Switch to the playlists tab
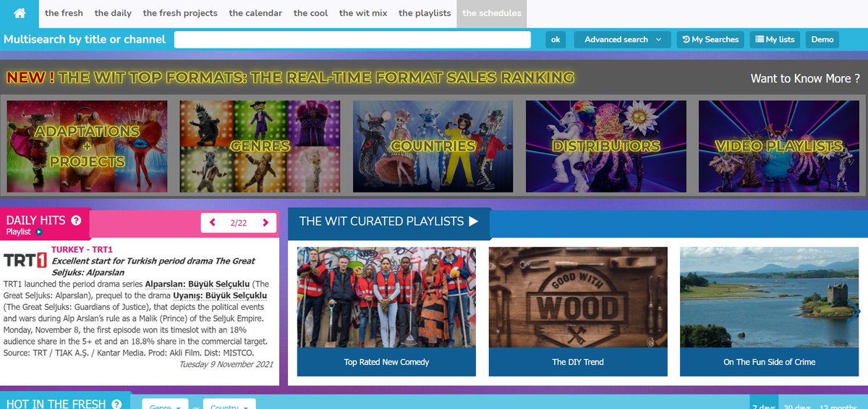The image size is (868, 409). click(x=425, y=13)
